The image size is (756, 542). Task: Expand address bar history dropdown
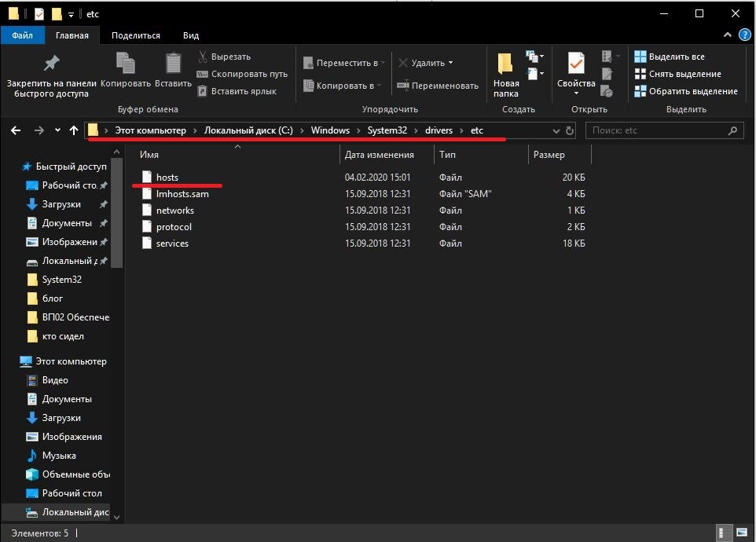click(x=556, y=130)
